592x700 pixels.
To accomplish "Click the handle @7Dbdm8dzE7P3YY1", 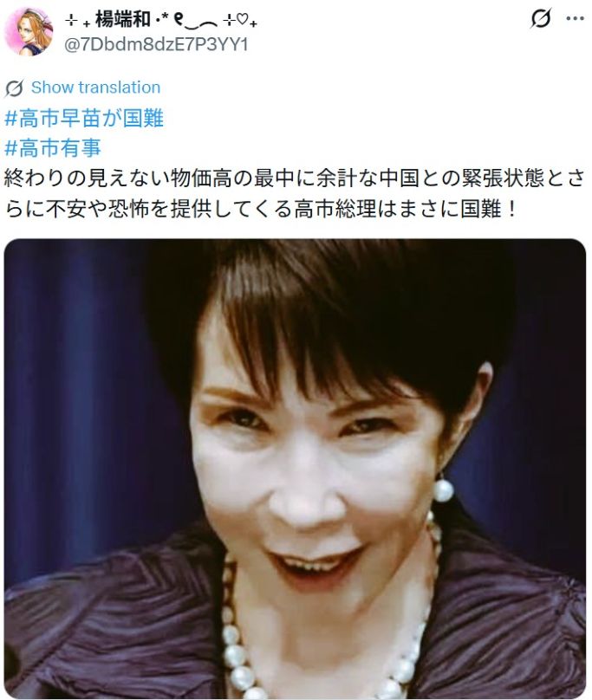I will pos(156,45).
